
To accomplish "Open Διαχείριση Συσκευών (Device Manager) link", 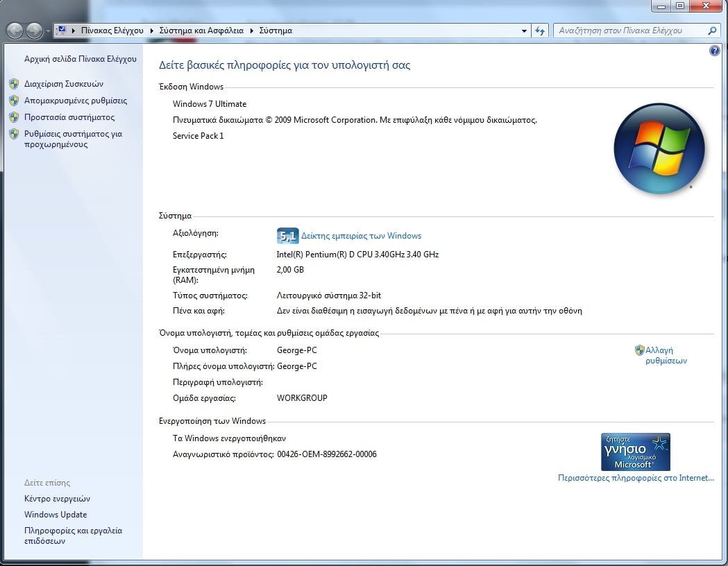I will tap(63, 84).
